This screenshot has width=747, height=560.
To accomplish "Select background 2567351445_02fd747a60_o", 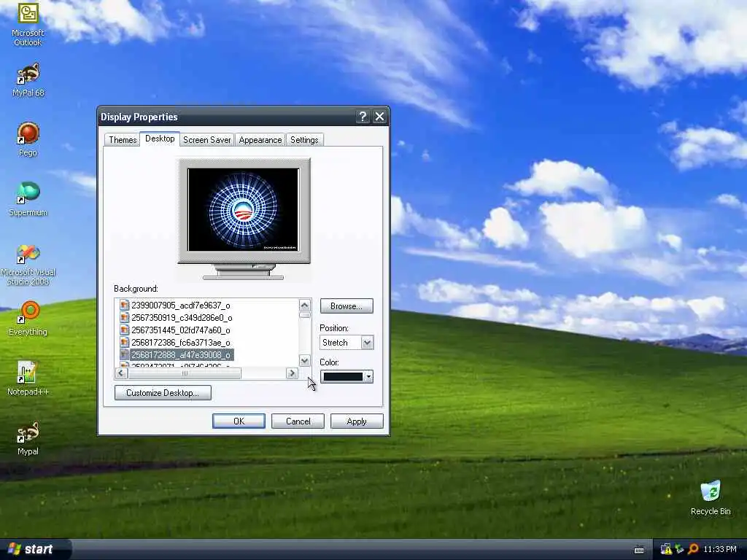I will click(x=181, y=330).
